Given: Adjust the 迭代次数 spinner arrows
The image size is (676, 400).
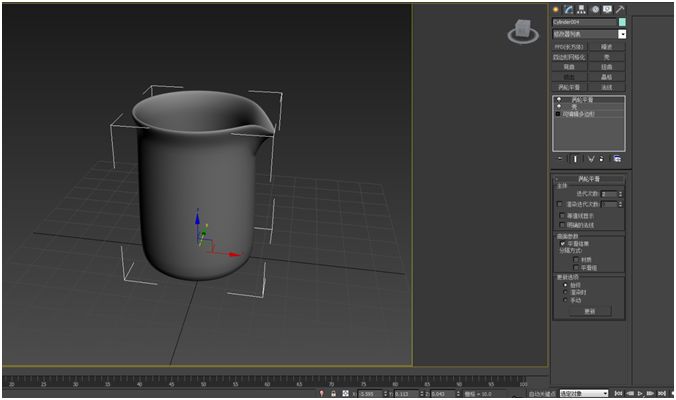Looking at the screenshot, I should [621, 194].
